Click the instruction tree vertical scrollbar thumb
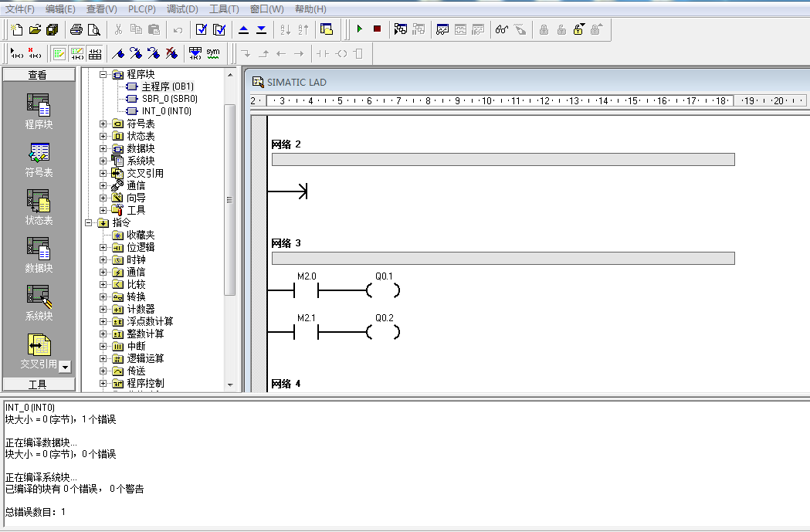The height and width of the screenshot is (532, 810). point(229,198)
